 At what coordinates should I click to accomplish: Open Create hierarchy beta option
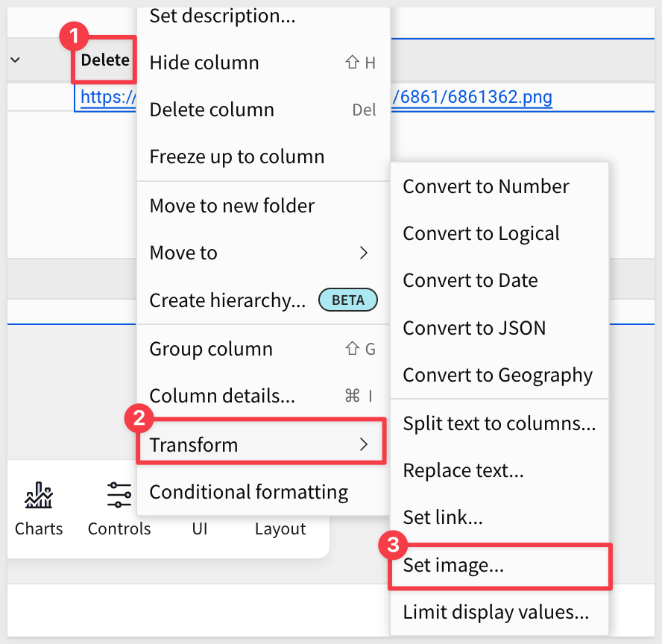227,300
